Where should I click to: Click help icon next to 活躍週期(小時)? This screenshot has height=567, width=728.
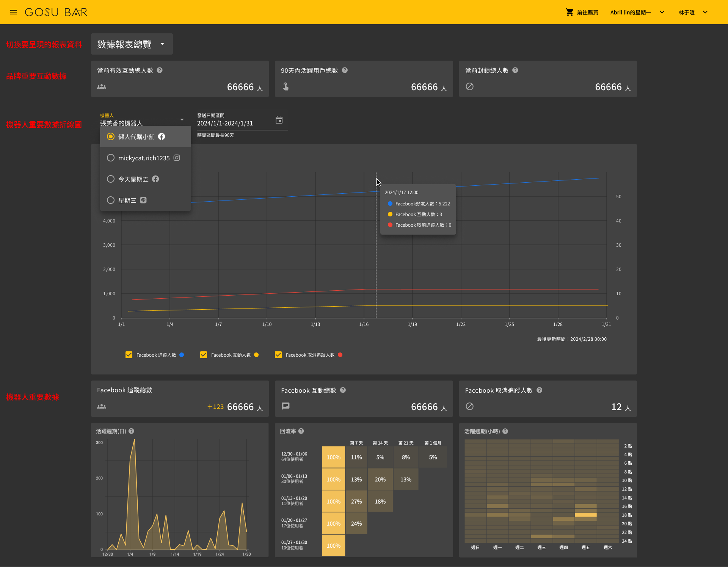coord(505,431)
